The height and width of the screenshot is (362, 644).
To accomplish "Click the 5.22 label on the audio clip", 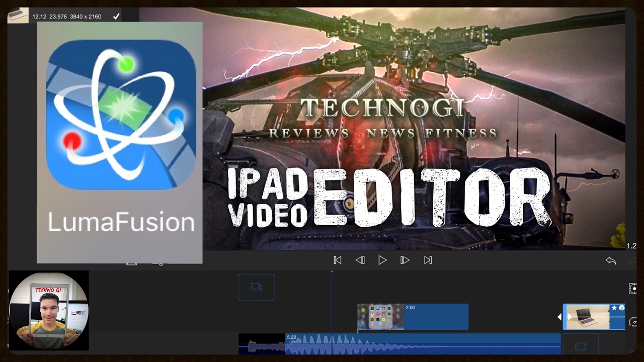I will click(291, 337).
